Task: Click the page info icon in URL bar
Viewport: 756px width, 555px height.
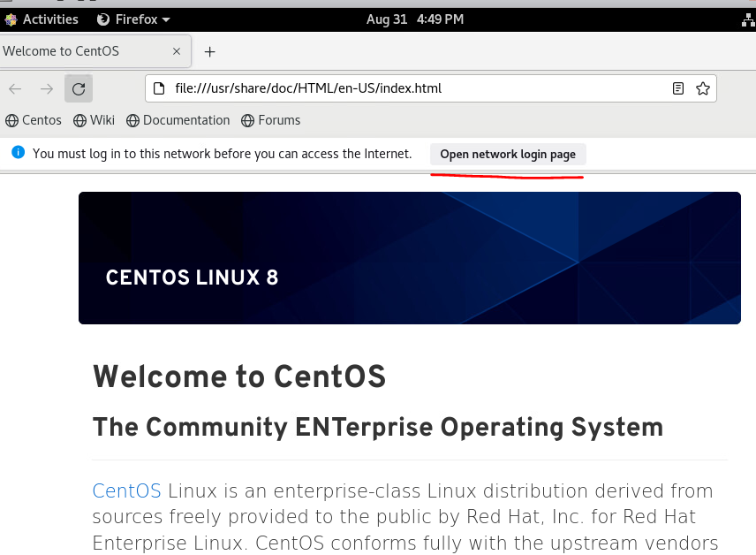Action: [x=159, y=88]
